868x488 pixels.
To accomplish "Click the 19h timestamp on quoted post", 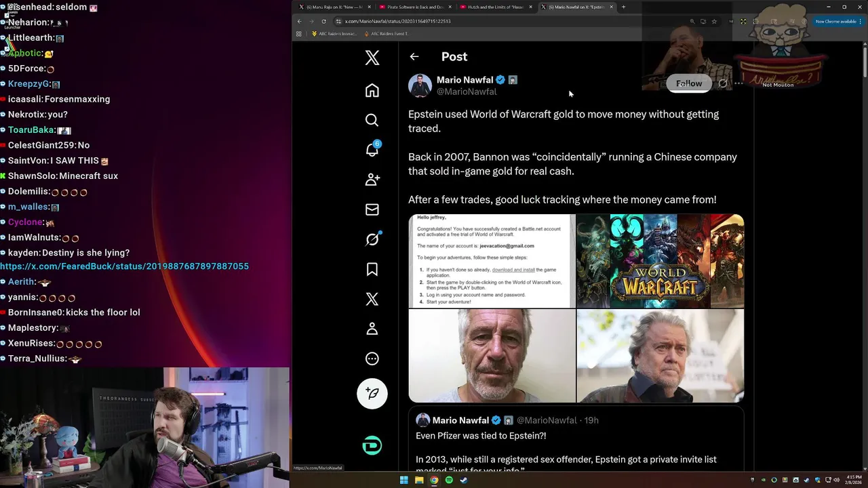I will click(x=591, y=420).
